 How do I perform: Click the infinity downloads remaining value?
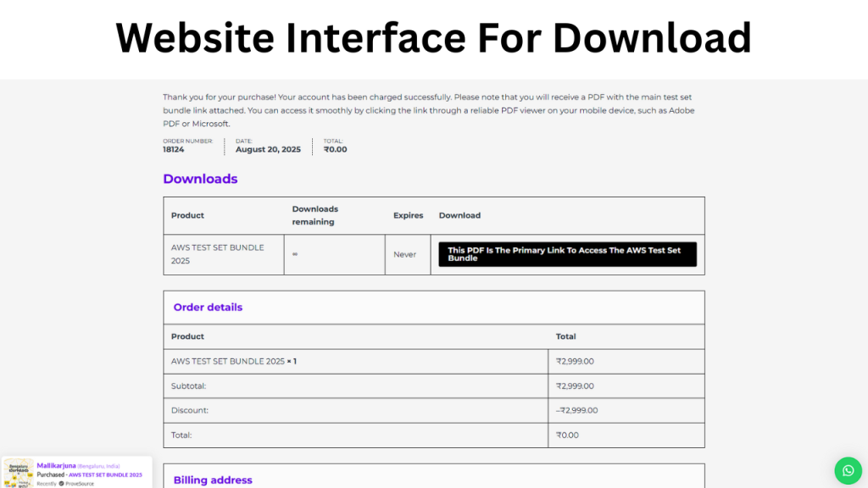(295, 254)
